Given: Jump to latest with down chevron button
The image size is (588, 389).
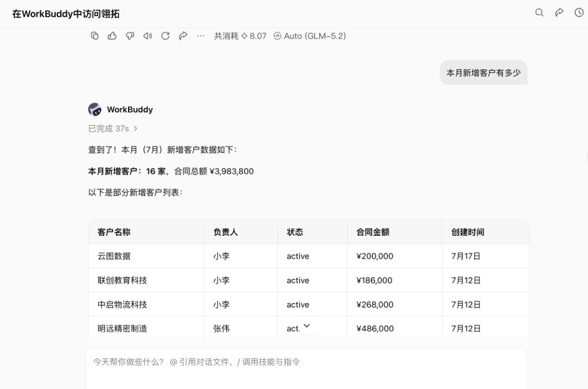Looking at the screenshot, I should pos(307,326).
